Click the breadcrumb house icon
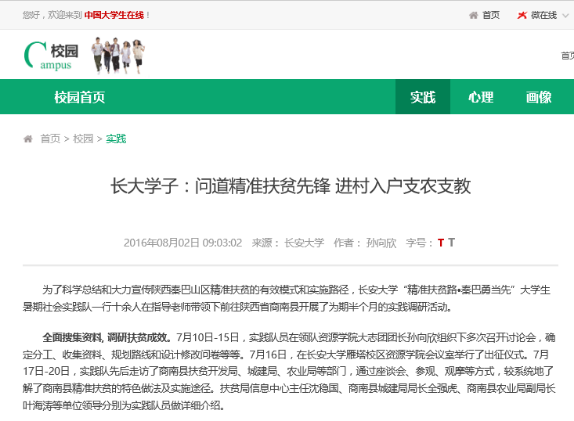The width and height of the screenshot is (574, 421). click(28, 139)
